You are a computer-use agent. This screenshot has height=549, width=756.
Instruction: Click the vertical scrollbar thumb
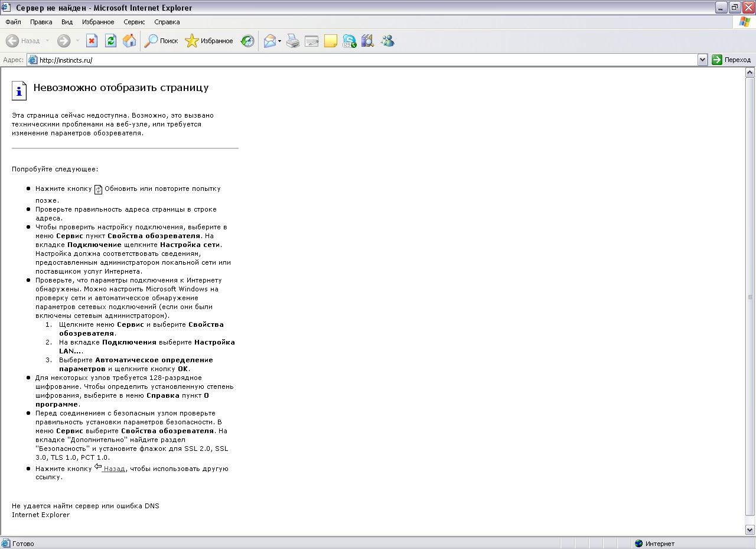pos(750,297)
